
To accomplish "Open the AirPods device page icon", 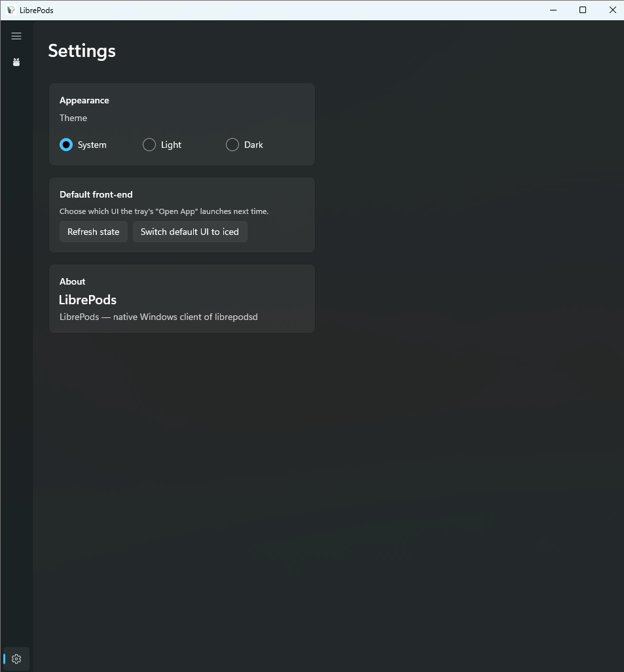I will tap(16, 62).
